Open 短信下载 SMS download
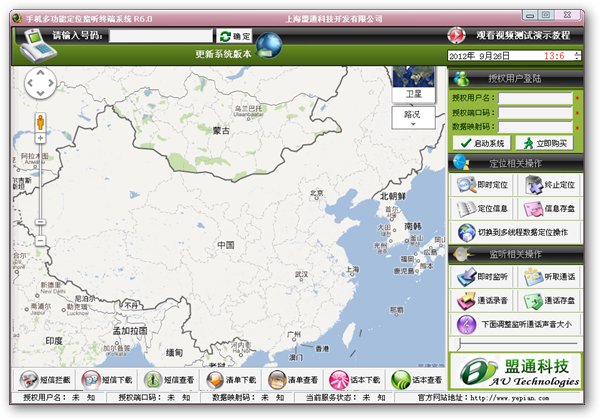The height and width of the screenshot is (420, 600). (90, 380)
